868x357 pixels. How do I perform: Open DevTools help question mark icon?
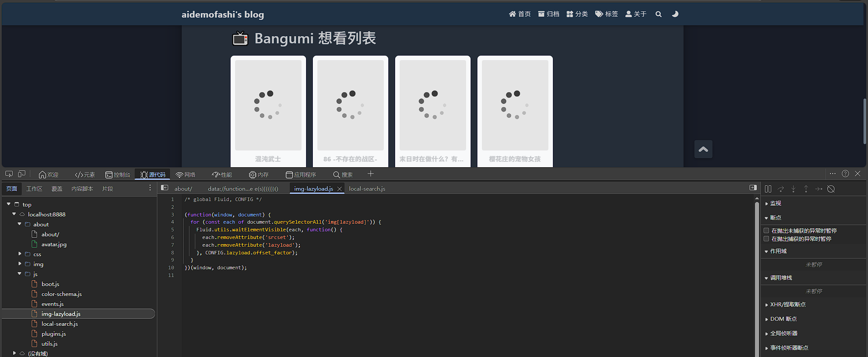845,174
